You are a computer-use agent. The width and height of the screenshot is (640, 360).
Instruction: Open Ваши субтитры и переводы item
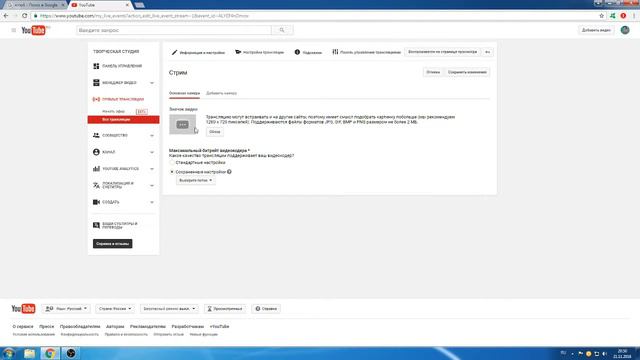(119, 225)
